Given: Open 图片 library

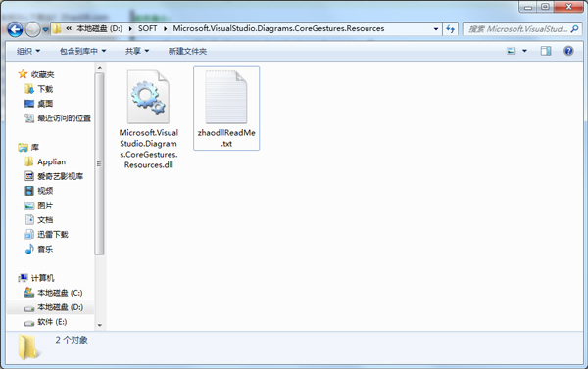Looking at the screenshot, I should pos(45,206).
